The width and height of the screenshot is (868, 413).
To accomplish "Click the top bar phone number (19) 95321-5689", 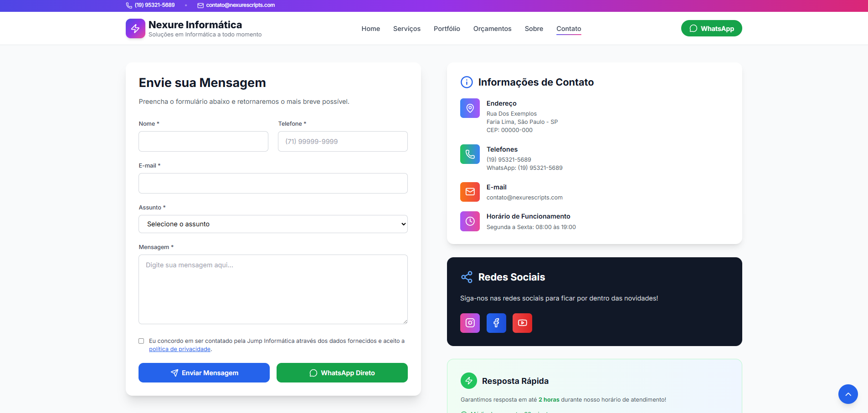I will (154, 5).
